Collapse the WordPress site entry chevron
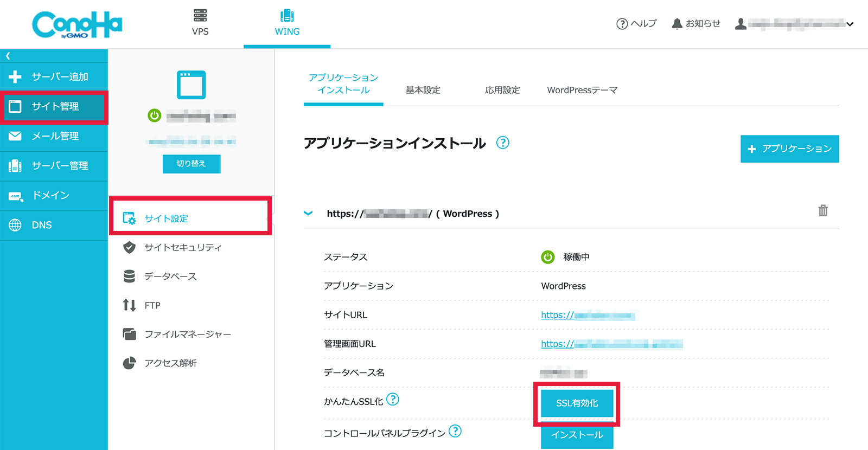868x450 pixels. 308,213
